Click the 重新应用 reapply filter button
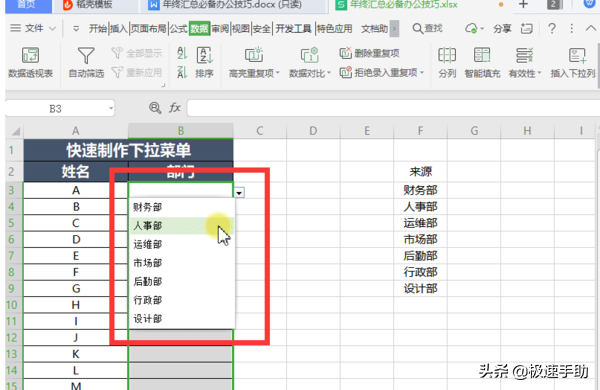The image size is (600, 390). tap(137, 72)
